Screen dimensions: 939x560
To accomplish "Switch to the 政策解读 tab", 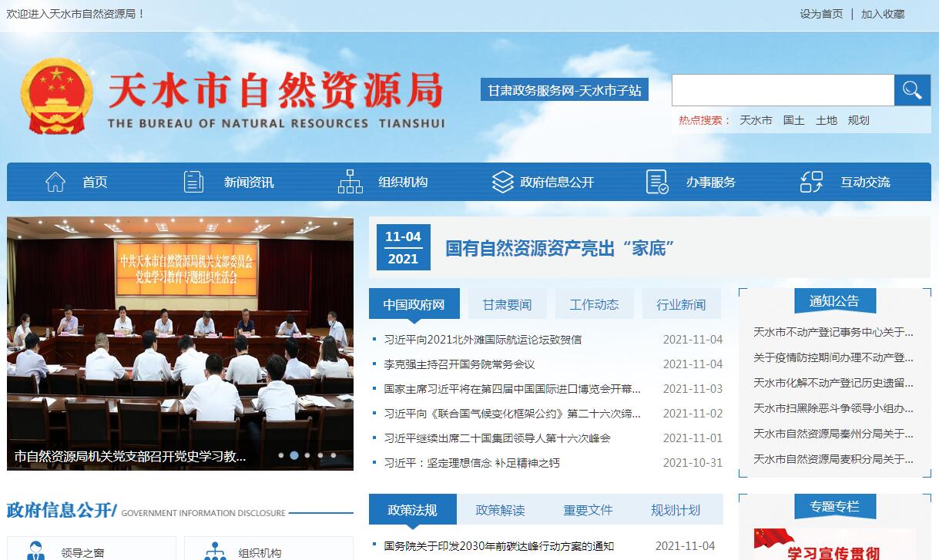I will point(500,510).
